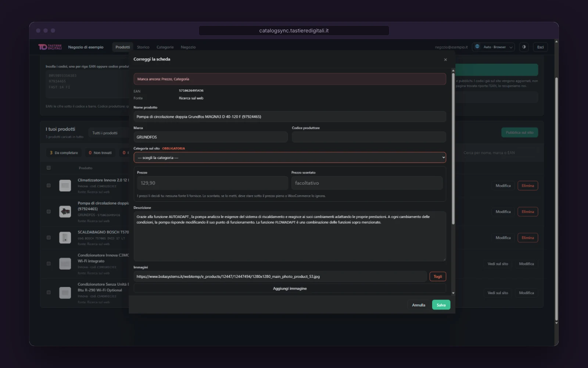This screenshot has width=588, height=368.
Task: Click the Aggiungi immagine button
Action: (290, 289)
